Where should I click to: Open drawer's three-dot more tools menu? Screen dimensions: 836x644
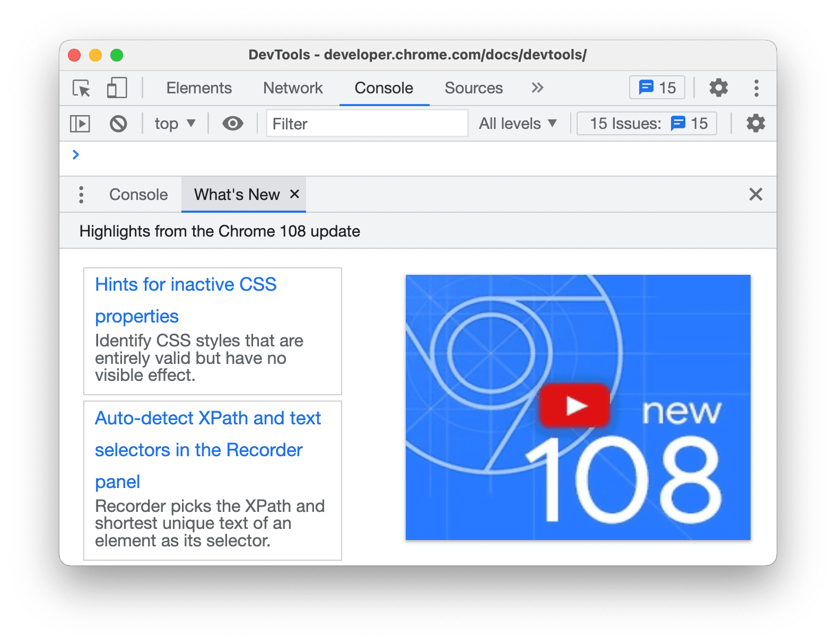pos(81,195)
